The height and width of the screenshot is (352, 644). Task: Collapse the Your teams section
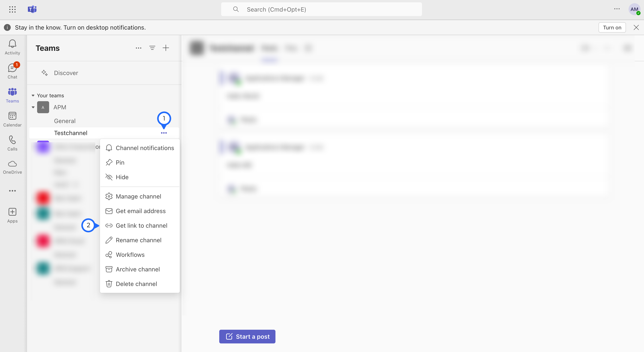coord(33,95)
